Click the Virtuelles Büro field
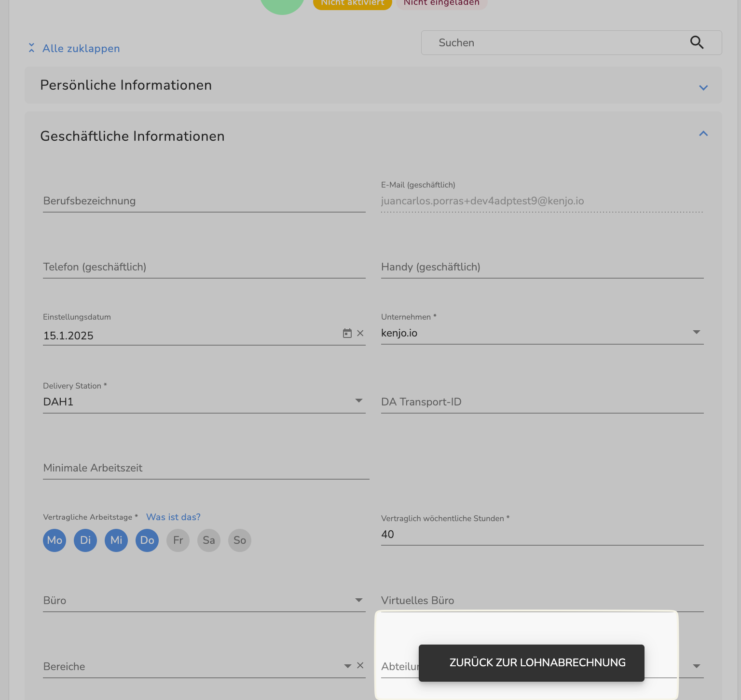 click(542, 601)
